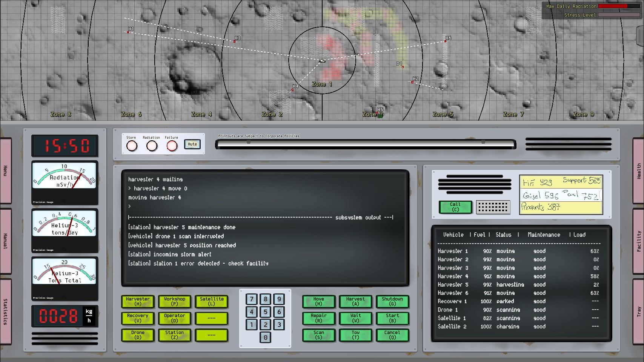
Task: Click the Failure warning light
Action: click(x=172, y=146)
